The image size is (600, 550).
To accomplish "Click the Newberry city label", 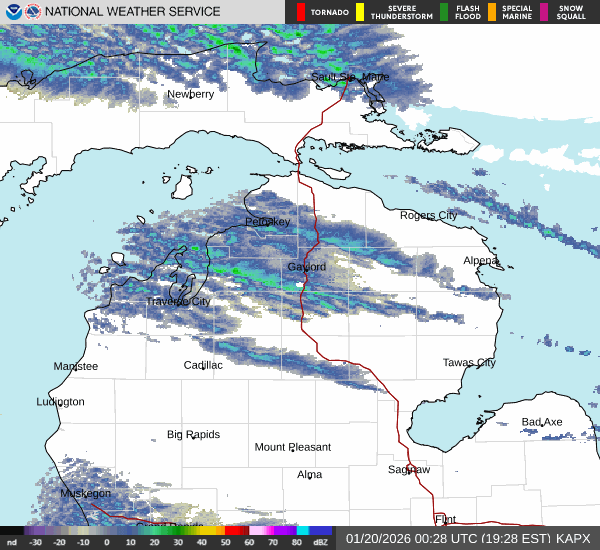I will (190, 94).
